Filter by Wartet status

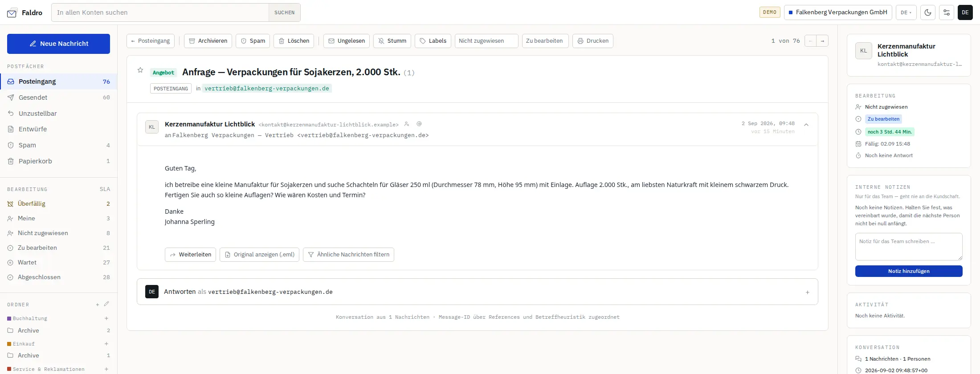(x=58, y=263)
